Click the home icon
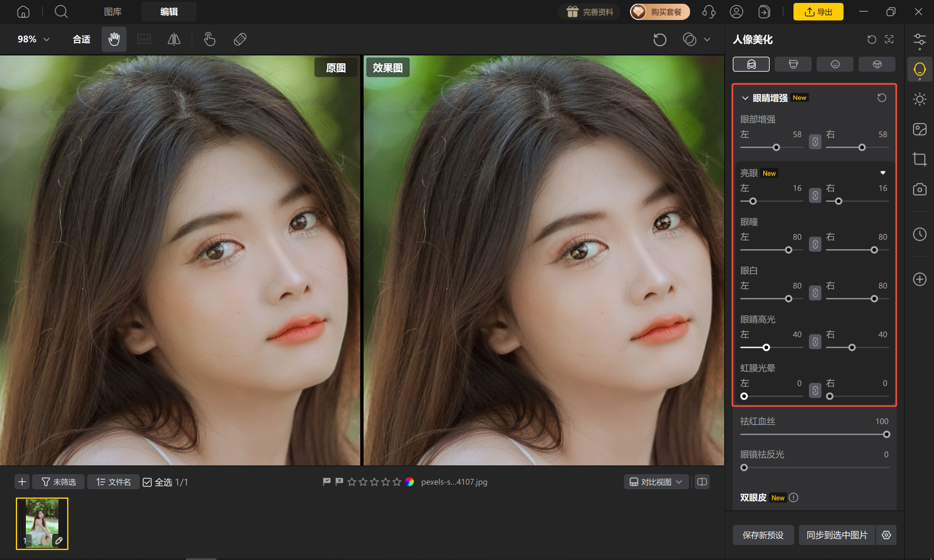The image size is (934, 560). [x=23, y=12]
